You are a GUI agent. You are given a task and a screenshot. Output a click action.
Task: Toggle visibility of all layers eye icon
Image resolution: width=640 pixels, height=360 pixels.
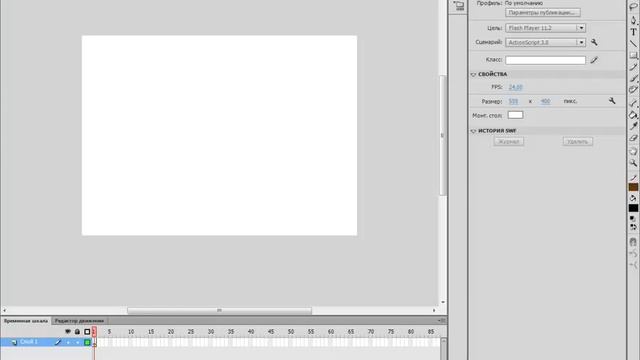[68, 331]
